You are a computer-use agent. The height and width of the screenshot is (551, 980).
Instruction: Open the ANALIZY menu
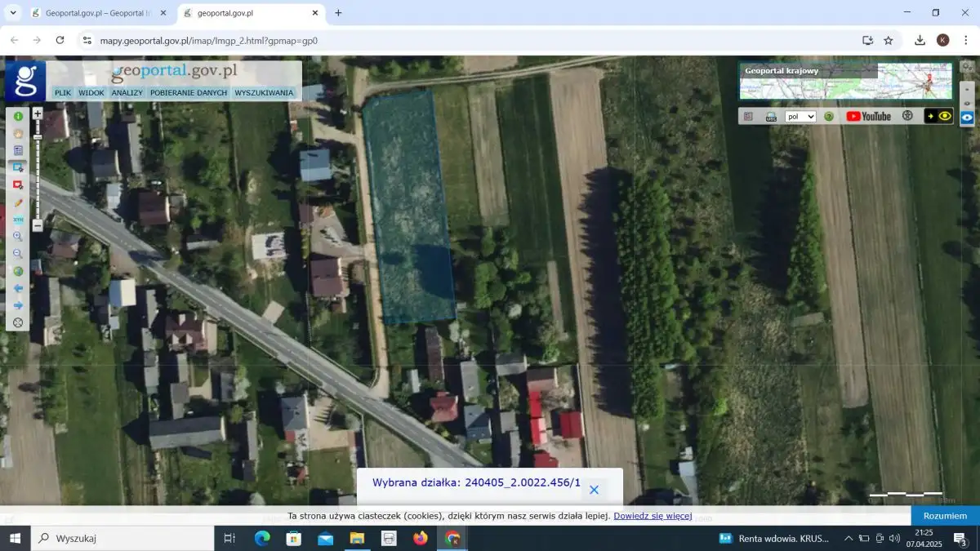tap(127, 93)
